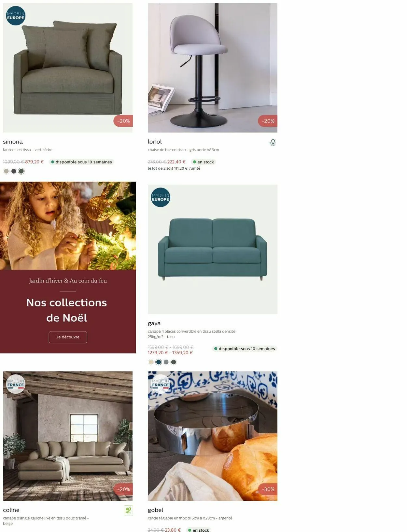Image resolution: width=407 pixels, height=532 pixels.
Task: Click the Noël collections banner photo
Action: coord(68,226)
